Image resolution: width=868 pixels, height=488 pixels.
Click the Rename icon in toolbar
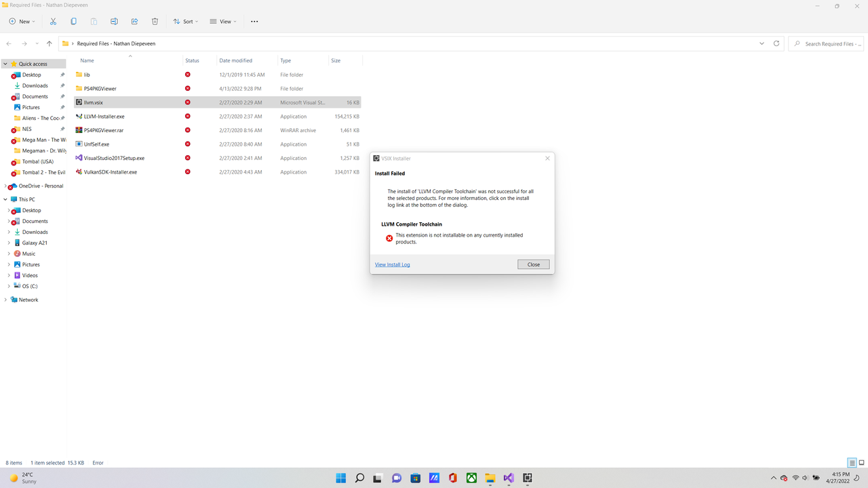coord(114,22)
